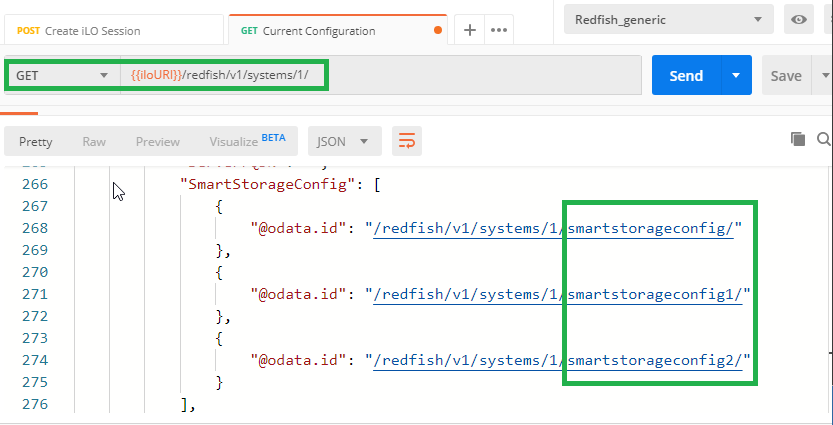Click the Save button
Image resolution: width=833 pixels, height=425 pixels.
pyautogui.click(x=786, y=75)
